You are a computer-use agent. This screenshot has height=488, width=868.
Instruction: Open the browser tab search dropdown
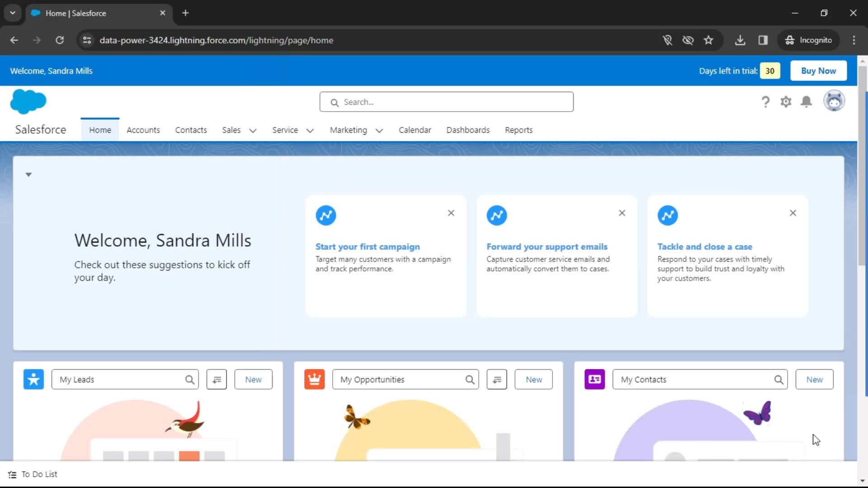point(13,13)
